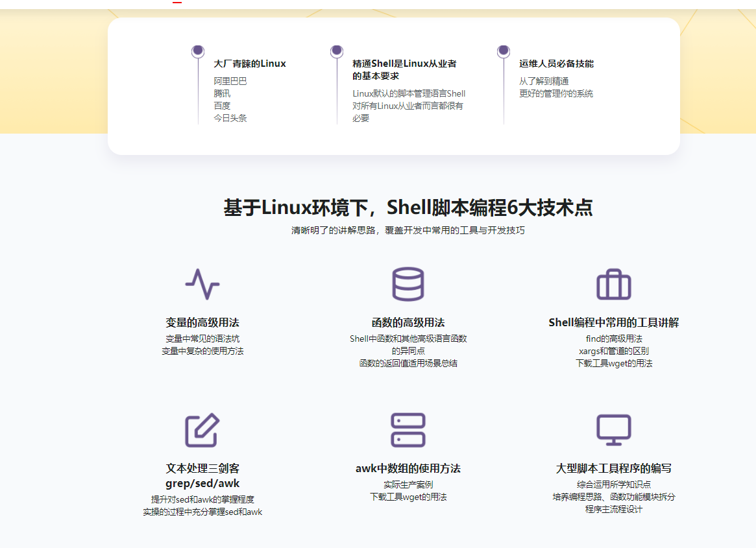The height and width of the screenshot is (548, 756).
Task: Select the monitor icon above 大型脚本工具程序的编写
Action: click(614, 429)
